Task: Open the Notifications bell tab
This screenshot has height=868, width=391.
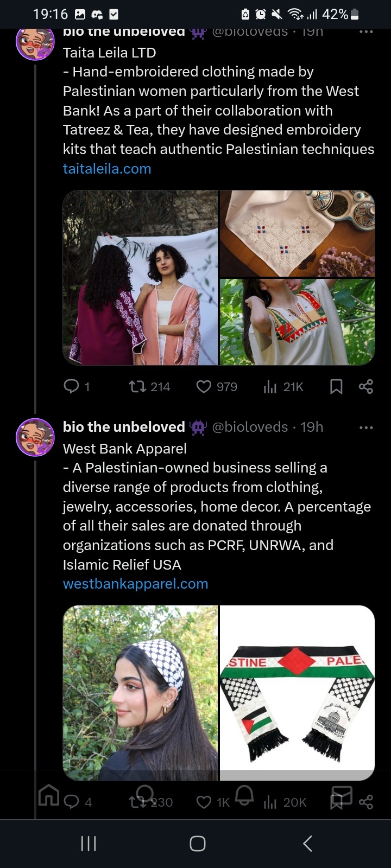Action: 244,795
